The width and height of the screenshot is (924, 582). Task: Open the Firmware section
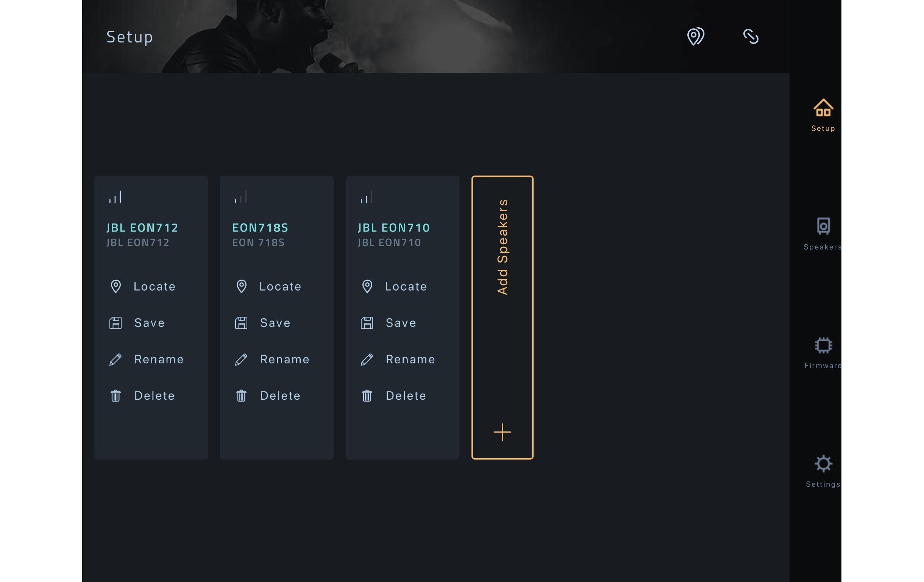tap(823, 352)
